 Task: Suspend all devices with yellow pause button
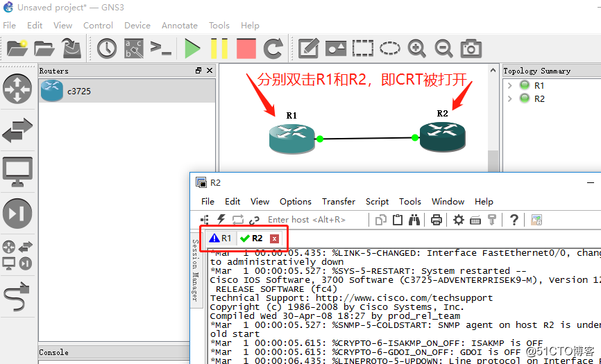[x=219, y=49]
